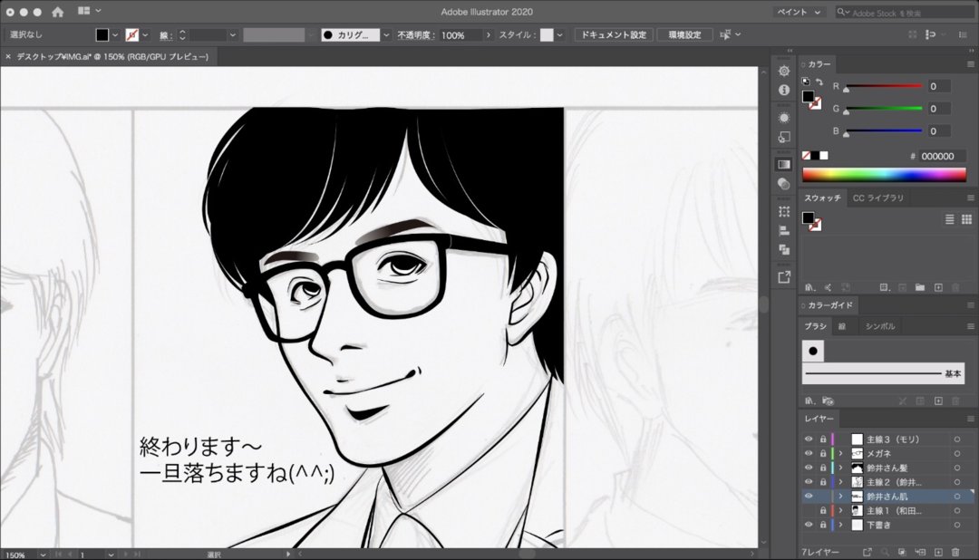
Task: Open the スタイル graphic style dropdown
Action: point(559,35)
